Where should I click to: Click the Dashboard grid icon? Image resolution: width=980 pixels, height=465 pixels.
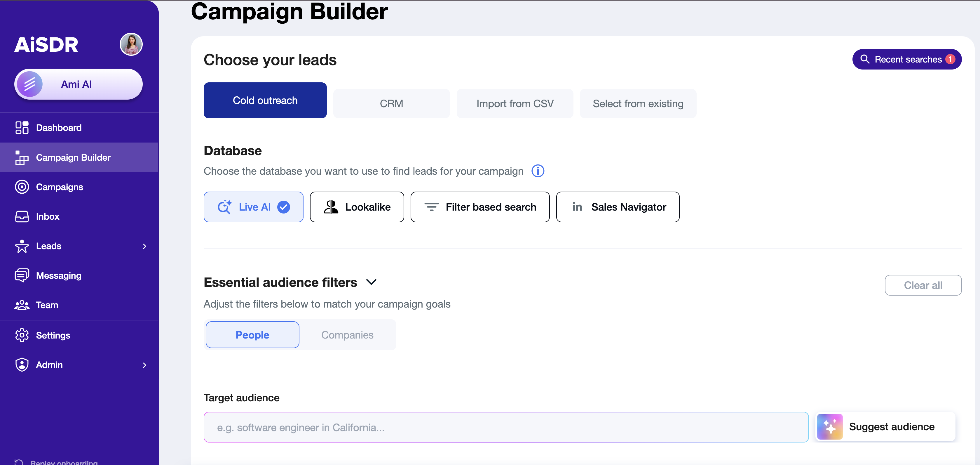point(22,128)
